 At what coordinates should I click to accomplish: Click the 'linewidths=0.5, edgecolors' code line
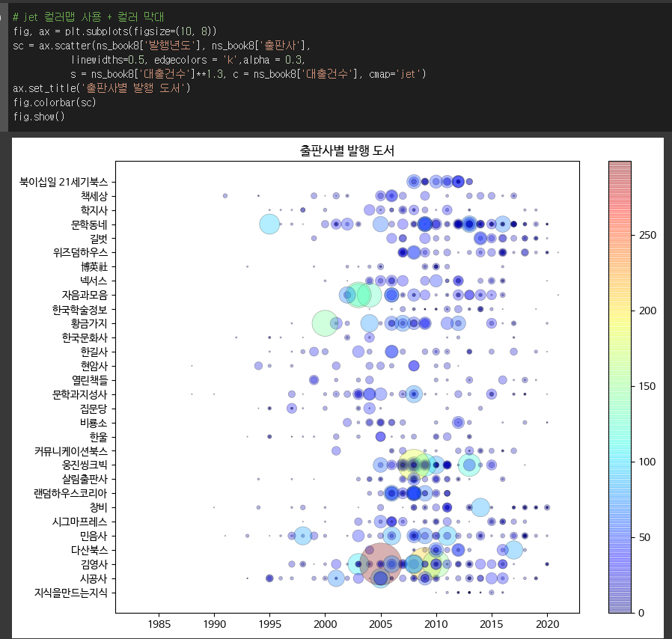pyautogui.click(x=188, y=60)
